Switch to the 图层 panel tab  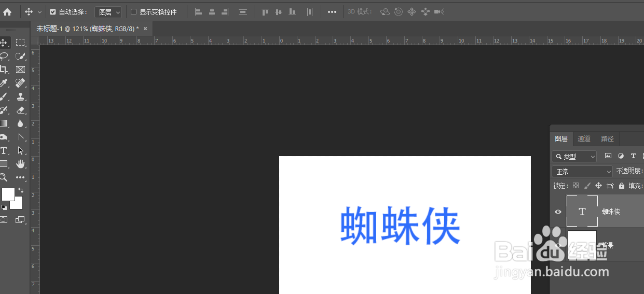click(561, 138)
